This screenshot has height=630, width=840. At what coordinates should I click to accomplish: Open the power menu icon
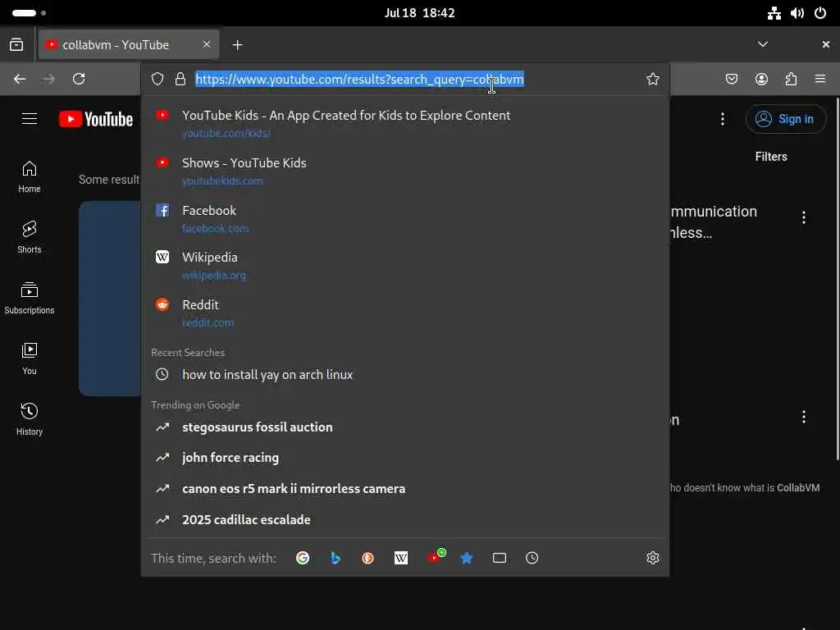point(820,13)
